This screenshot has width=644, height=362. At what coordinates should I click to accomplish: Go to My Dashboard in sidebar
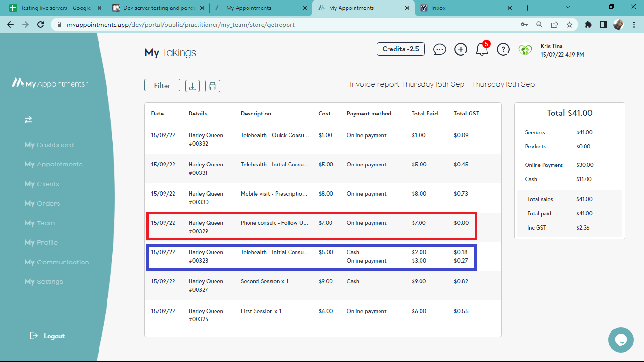(x=49, y=145)
